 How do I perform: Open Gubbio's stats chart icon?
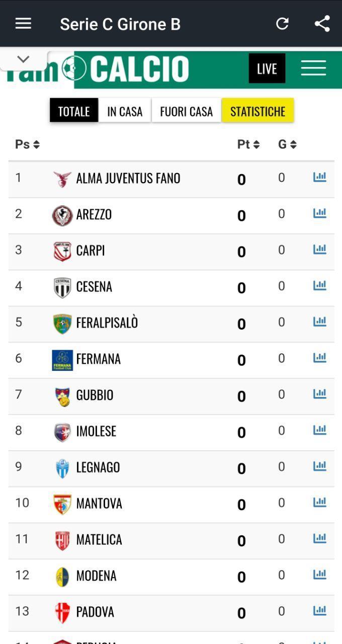[320, 393]
